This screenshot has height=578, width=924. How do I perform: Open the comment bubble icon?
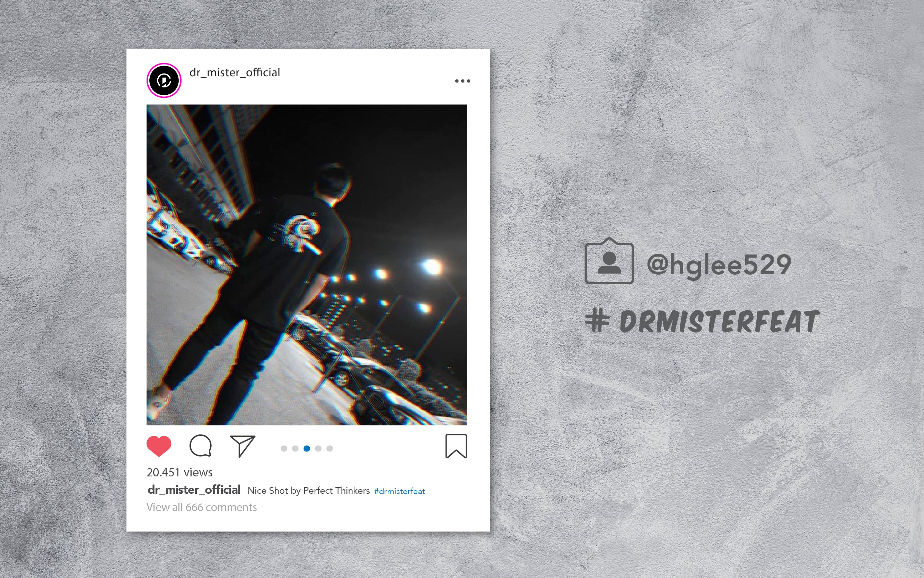point(201,446)
